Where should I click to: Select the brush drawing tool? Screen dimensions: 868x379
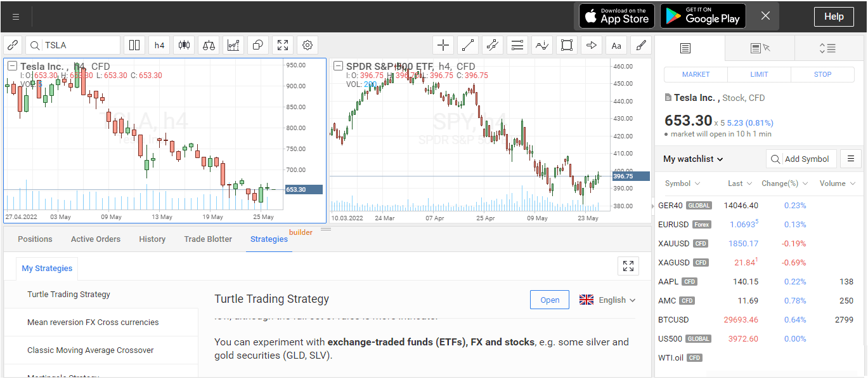click(641, 45)
